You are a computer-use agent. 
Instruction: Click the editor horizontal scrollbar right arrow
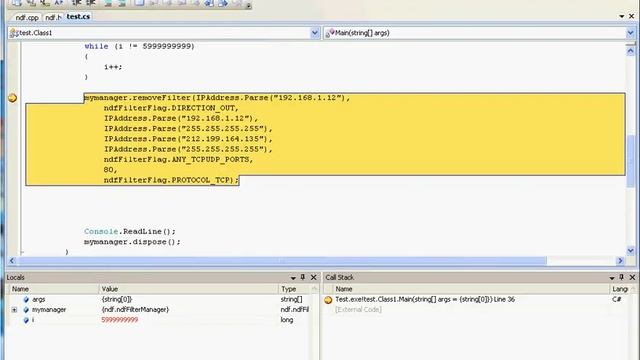pyautogui.click(x=620, y=260)
